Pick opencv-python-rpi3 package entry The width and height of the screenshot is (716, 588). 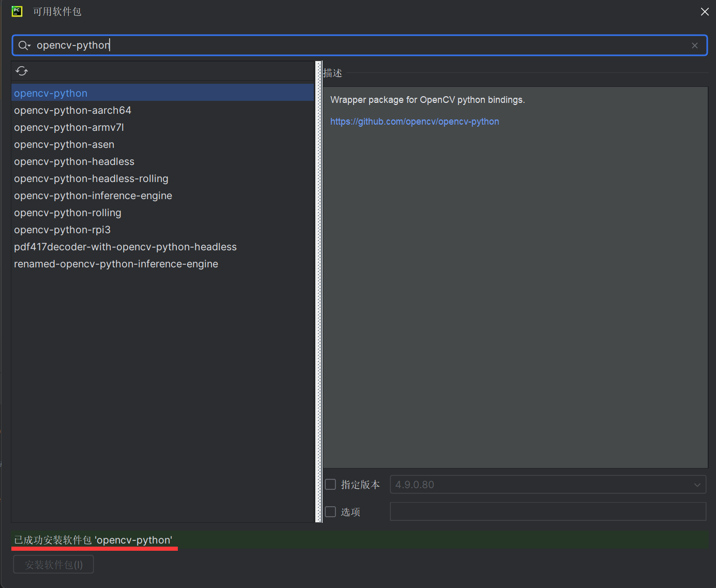[62, 230]
